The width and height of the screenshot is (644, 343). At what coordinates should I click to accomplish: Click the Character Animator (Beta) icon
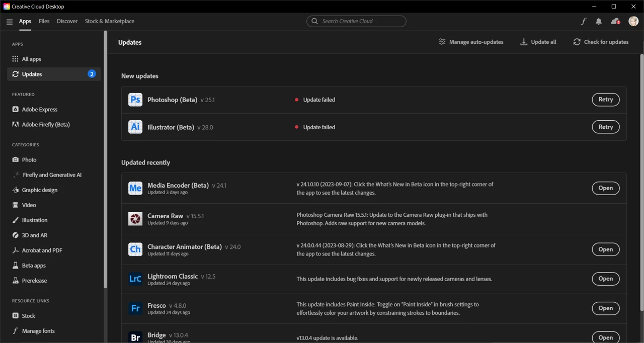click(x=135, y=249)
